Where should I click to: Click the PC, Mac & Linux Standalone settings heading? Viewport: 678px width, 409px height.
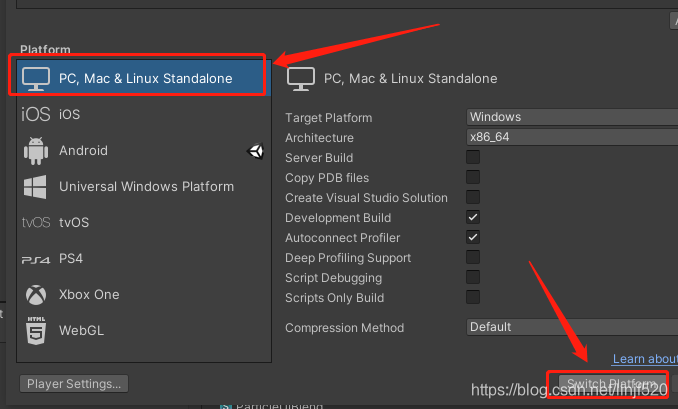(411, 78)
